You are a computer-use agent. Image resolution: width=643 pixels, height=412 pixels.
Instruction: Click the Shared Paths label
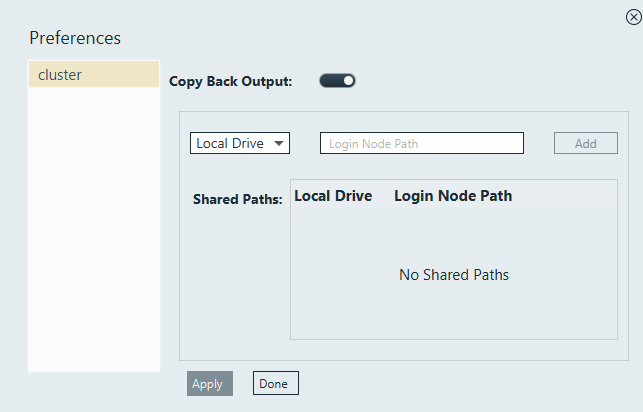pos(238,199)
